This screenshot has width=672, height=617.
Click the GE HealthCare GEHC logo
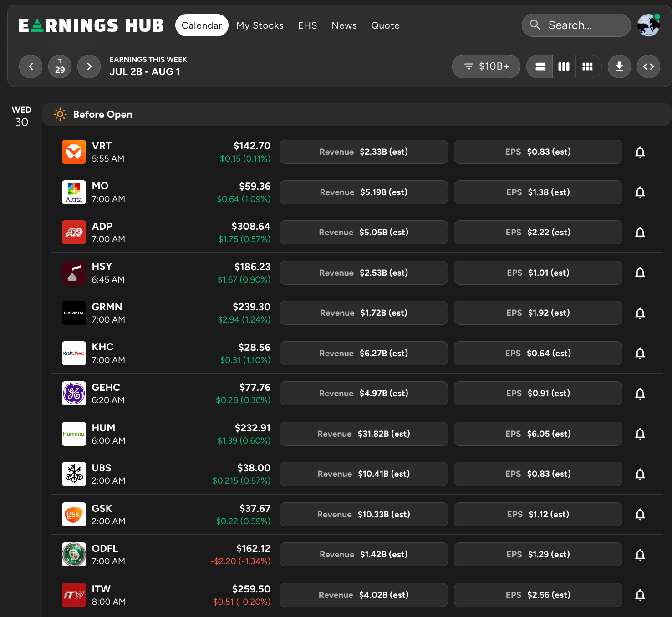[74, 393]
